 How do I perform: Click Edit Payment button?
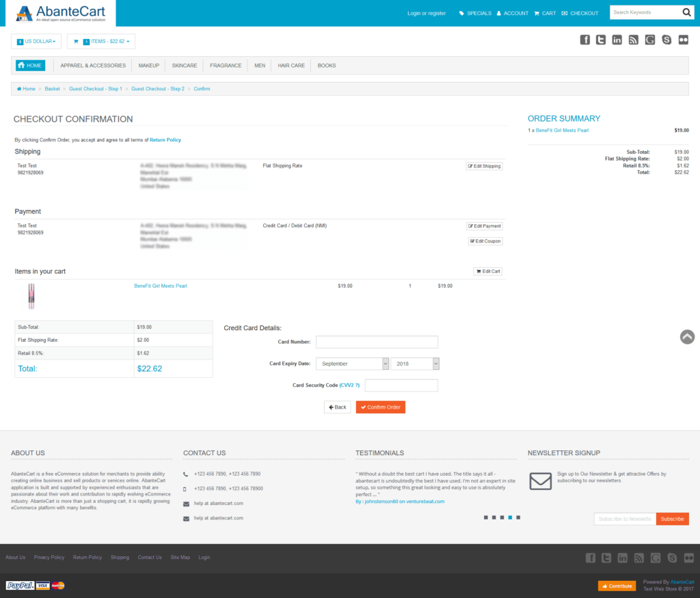(485, 226)
